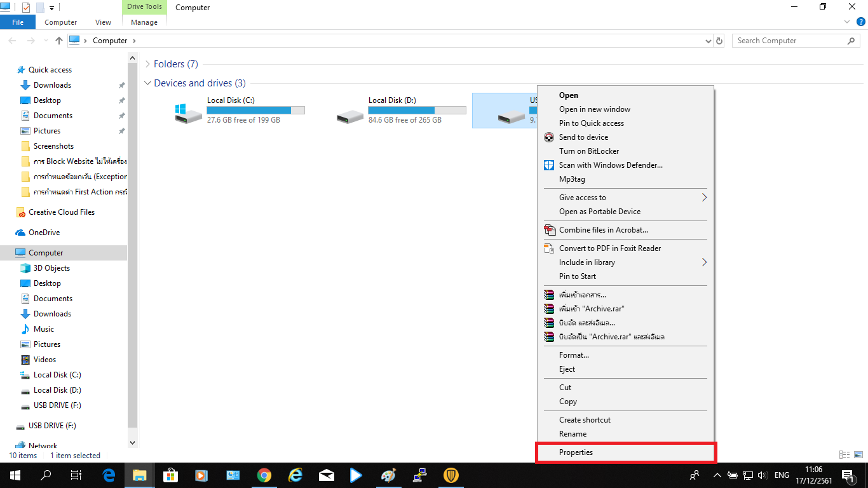Open Local Disk (C:) drive icon
Screen dimensions: 868x488
[188, 113]
